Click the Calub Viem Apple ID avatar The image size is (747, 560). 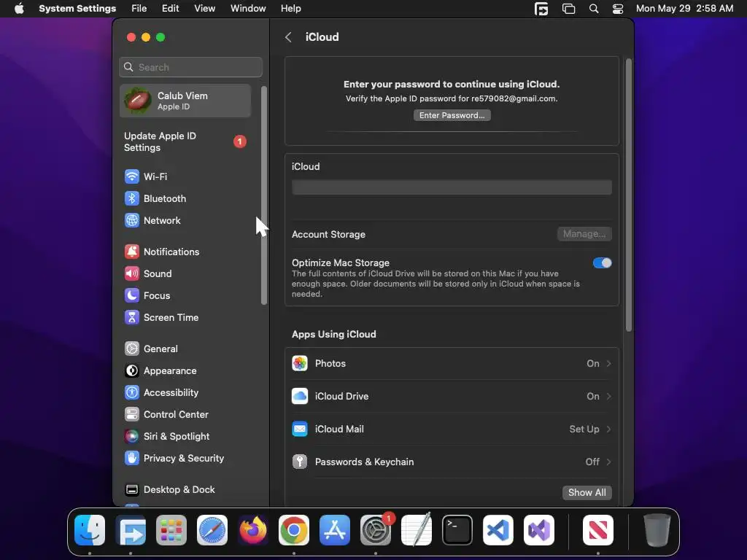tap(138, 101)
